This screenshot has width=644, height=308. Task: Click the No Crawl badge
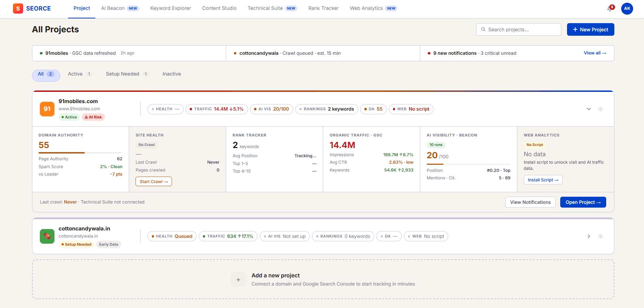pyautogui.click(x=146, y=145)
